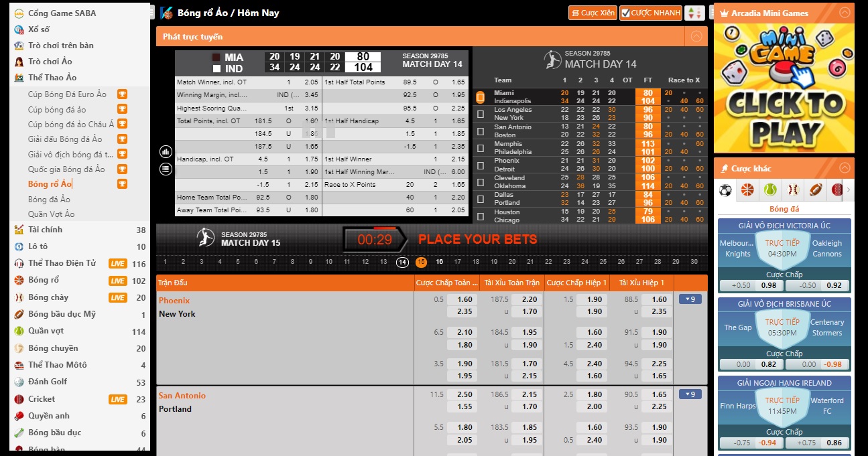
Task: Click the trophy icon next to Cúp Bóng Đá Euro Ảo
Action: pyautogui.click(x=122, y=94)
